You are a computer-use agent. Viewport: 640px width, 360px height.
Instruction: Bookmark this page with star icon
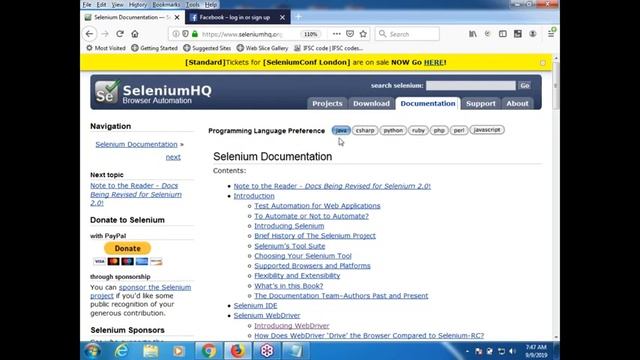tap(363, 34)
